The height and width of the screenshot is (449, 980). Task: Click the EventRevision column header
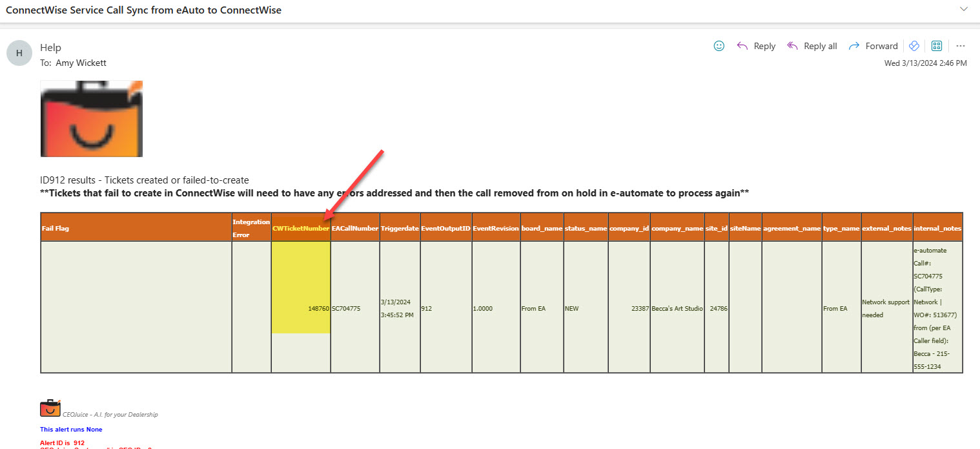coord(496,228)
